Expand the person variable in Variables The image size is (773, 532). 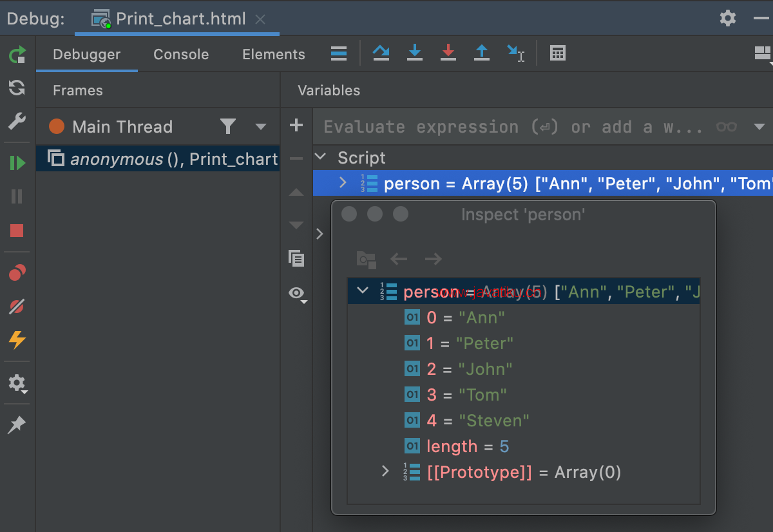pos(343,184)
